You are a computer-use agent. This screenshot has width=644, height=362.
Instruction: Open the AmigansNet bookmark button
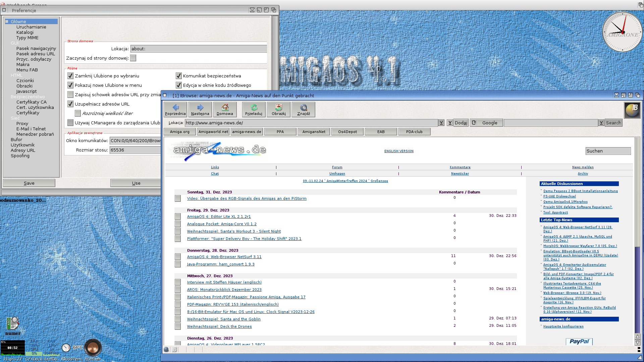(314, 132)
